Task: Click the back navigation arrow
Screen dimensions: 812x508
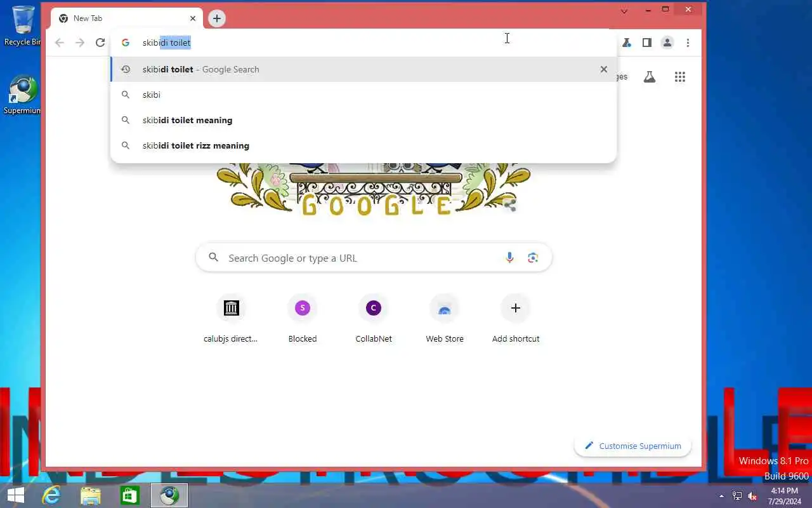Action: pyautogui.click(x=60, y=43)
